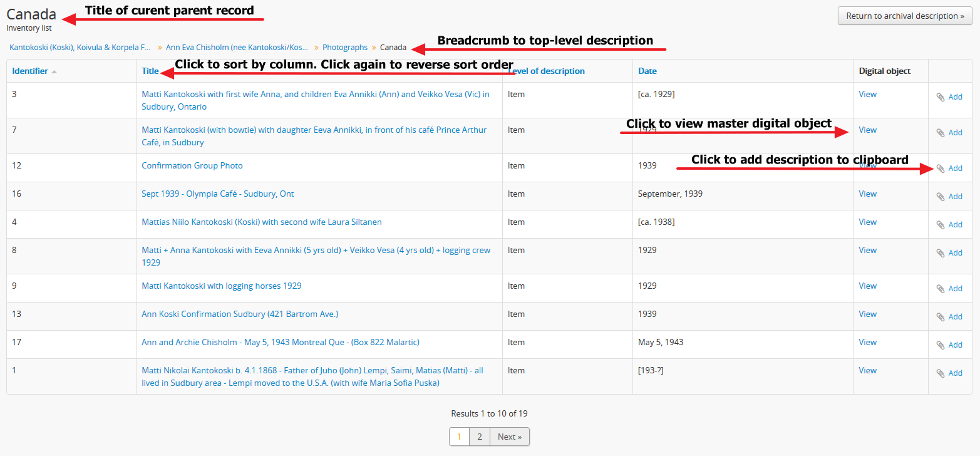The width and height of the screenshot is (980, 456).
Task: Go to page 2 of results
Action: click(480, 437)
